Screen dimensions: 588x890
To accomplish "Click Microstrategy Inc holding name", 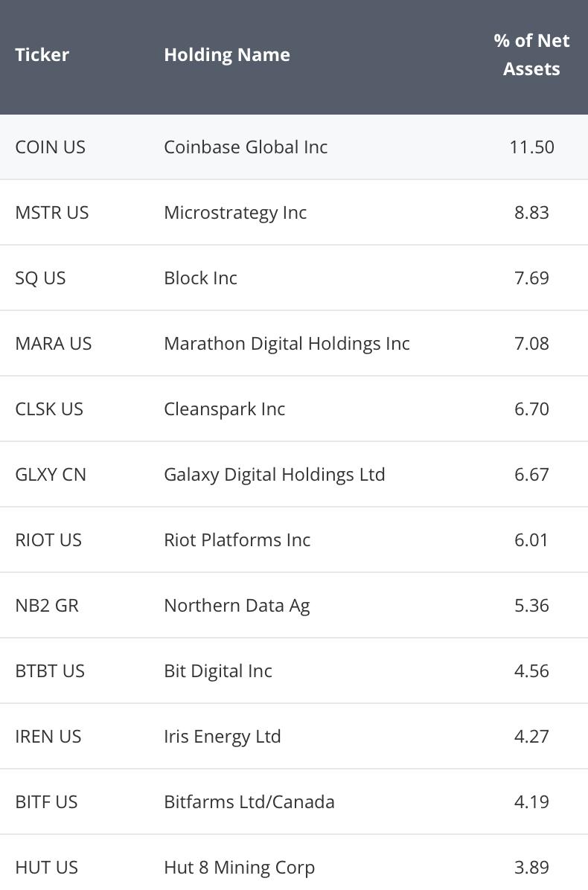I will point(235,212).
